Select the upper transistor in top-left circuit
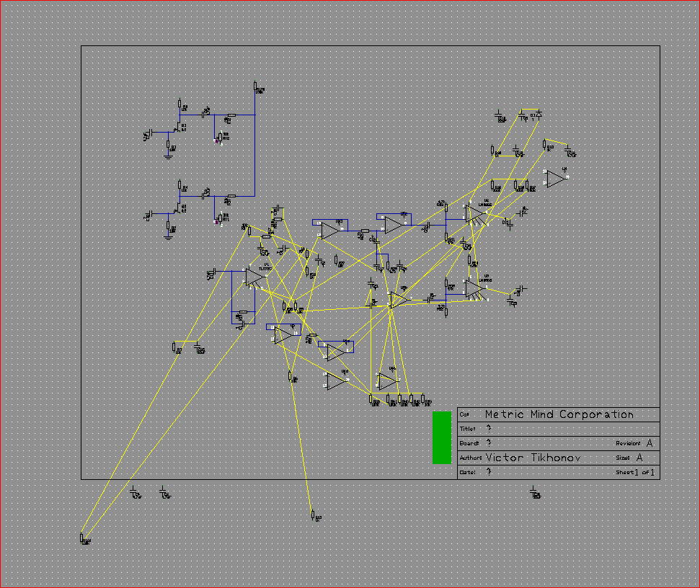The width and height of the screenshot is (700, 588). click(x=177, y=130)
